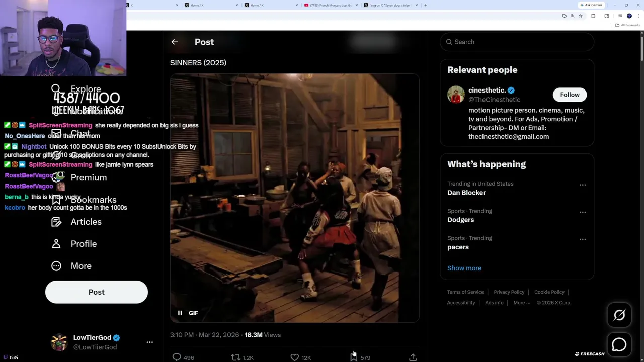Like the post with the heart icon

click(x=294, y=357)
